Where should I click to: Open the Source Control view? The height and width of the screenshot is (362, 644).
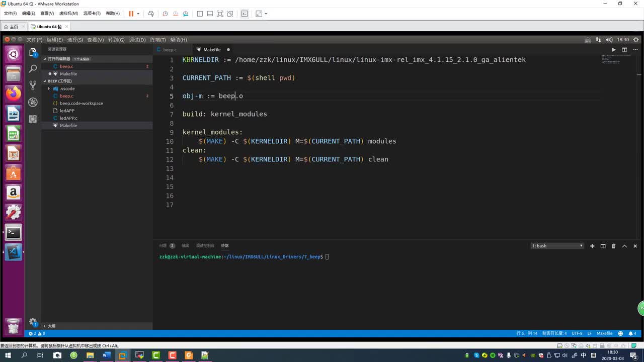click(x=33, y=85)
